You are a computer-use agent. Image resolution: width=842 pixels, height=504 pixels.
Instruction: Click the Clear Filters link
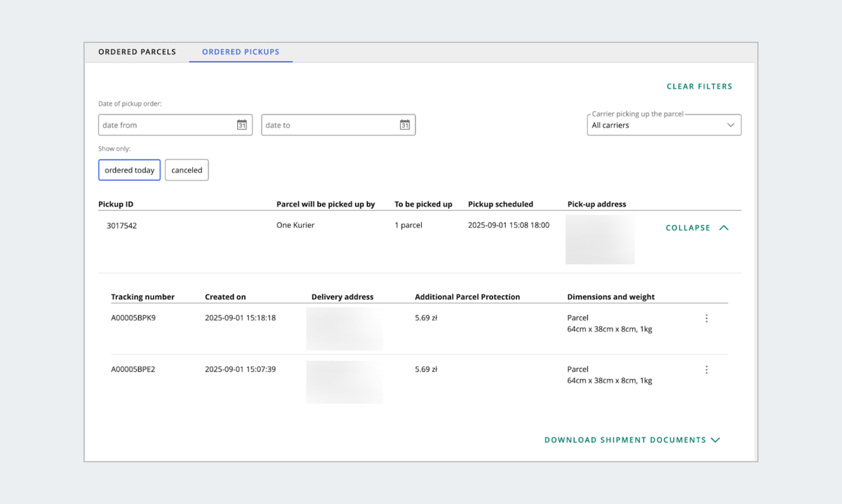(699, 86)
